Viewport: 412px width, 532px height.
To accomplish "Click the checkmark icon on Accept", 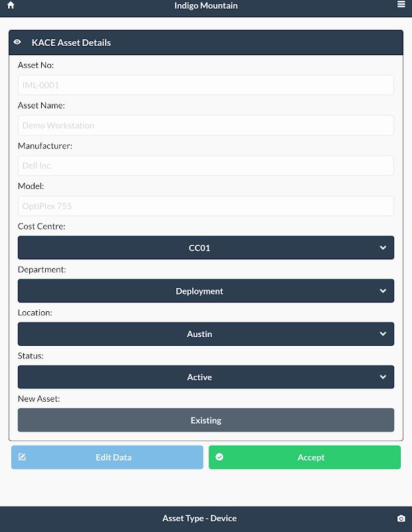I will point(219,458).
